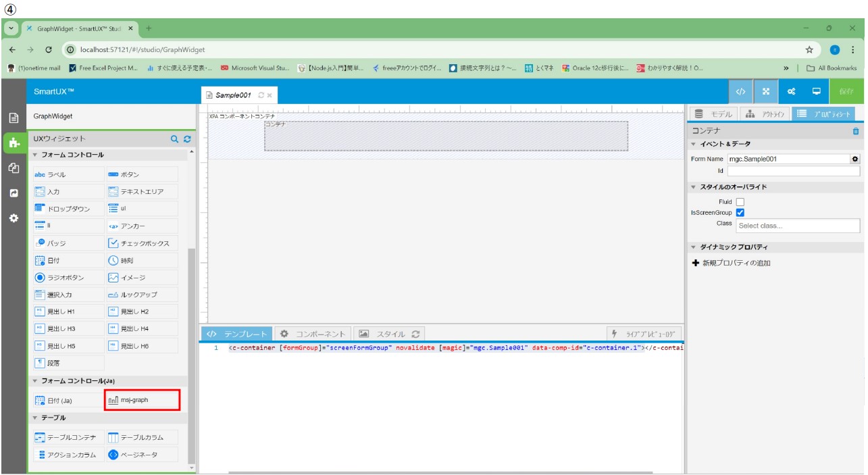Viewport: 868px width, 475px height.
Task: Enable the Fluid checkbox
Action: point(740,201)
